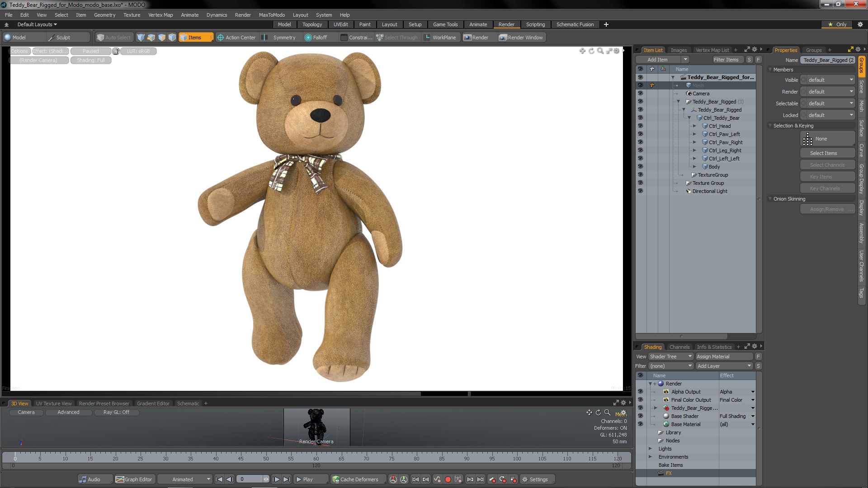
Task: Toggle visibility of Texture Group
Action: tap(640, 183)
